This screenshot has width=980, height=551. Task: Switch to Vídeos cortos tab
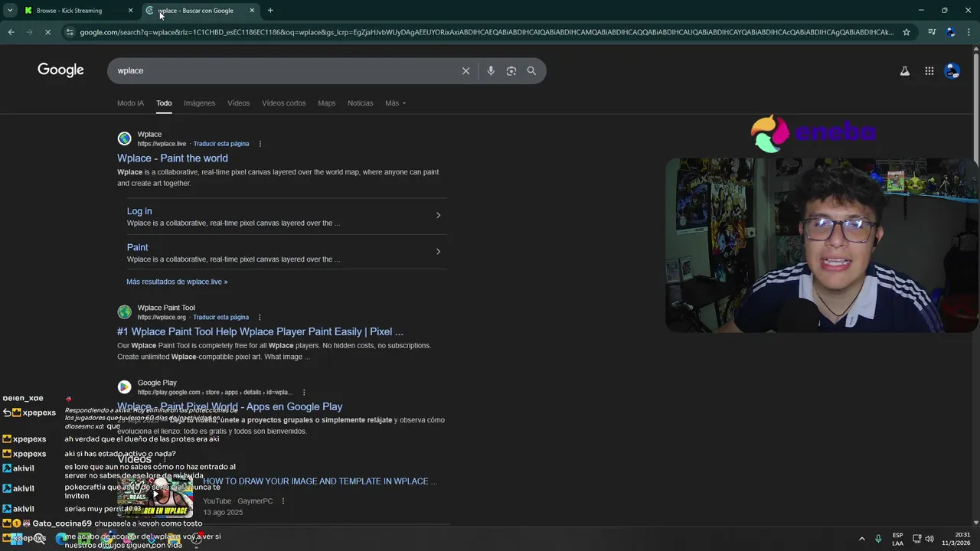(283, 103)
